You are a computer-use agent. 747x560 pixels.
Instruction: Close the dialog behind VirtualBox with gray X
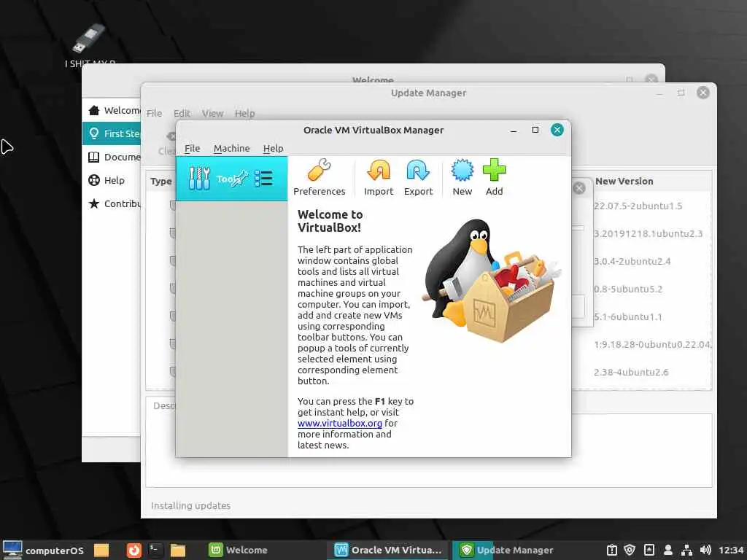pos(578,188)
